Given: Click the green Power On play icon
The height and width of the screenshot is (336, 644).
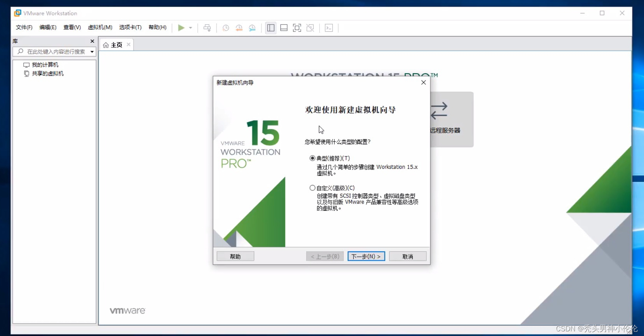Looking at the screenshot, I should pyautogui.click(x=181, y=28).
